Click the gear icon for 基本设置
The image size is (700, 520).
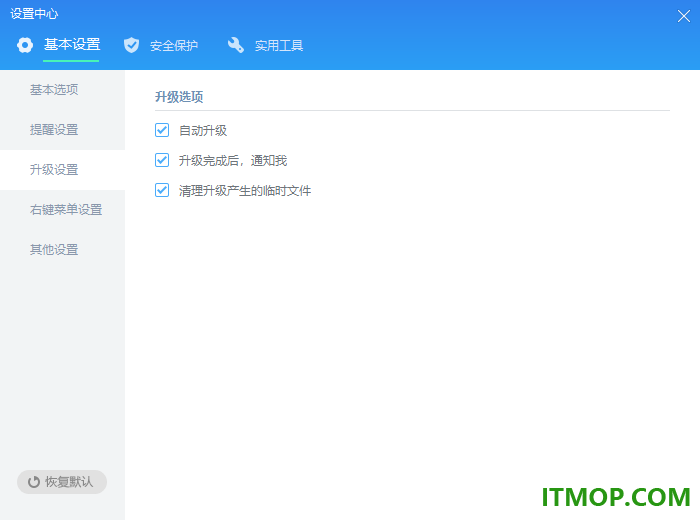tap(25, 45)
